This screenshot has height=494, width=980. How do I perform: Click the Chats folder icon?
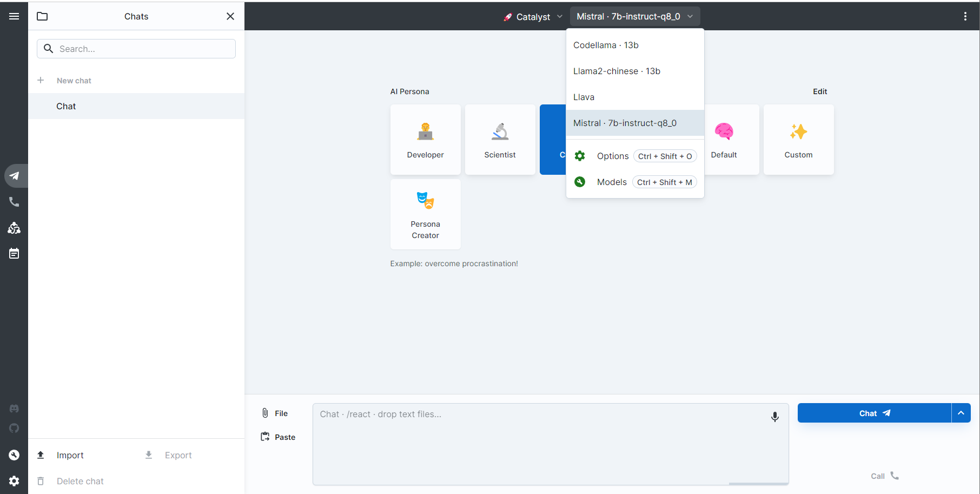click(42, 16)
